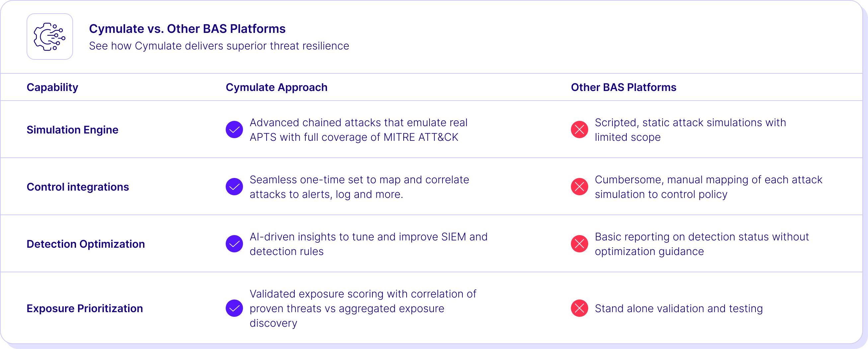The height and width of the screenshot is (349, 868).
Task: Click red X next to Basic reporting text
Action: coord(580,244)
